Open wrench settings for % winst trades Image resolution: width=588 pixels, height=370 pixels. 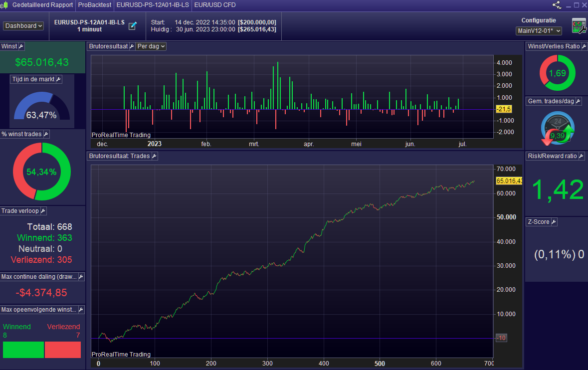46,134
